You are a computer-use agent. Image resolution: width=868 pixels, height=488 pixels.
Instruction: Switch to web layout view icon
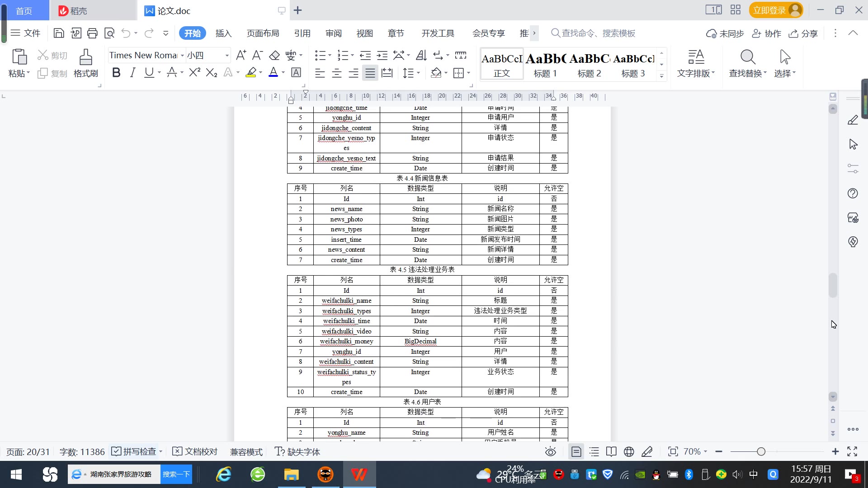coord(629,452)
